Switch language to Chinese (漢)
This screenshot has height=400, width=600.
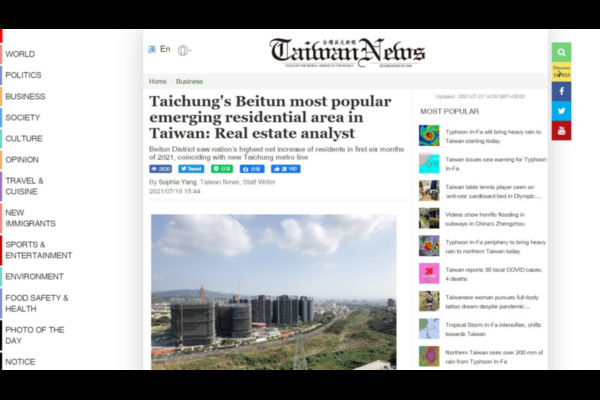pyautogui.click(x=152, y=49)
